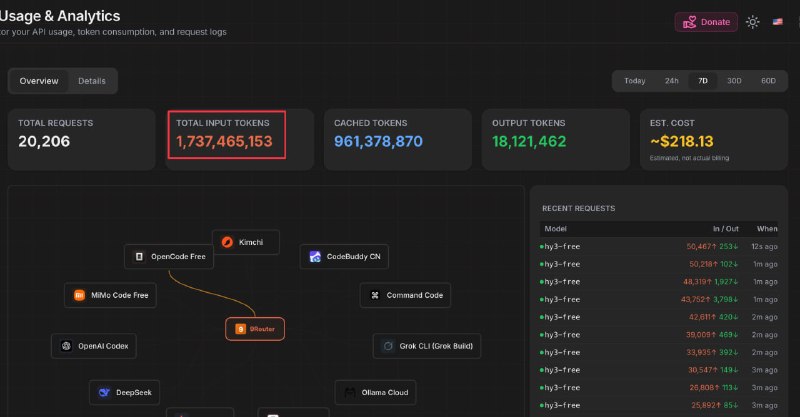This screenshot has width=800, height=417.
Task: Click the request with 30,547 input tokens
Action: [659, 370]
